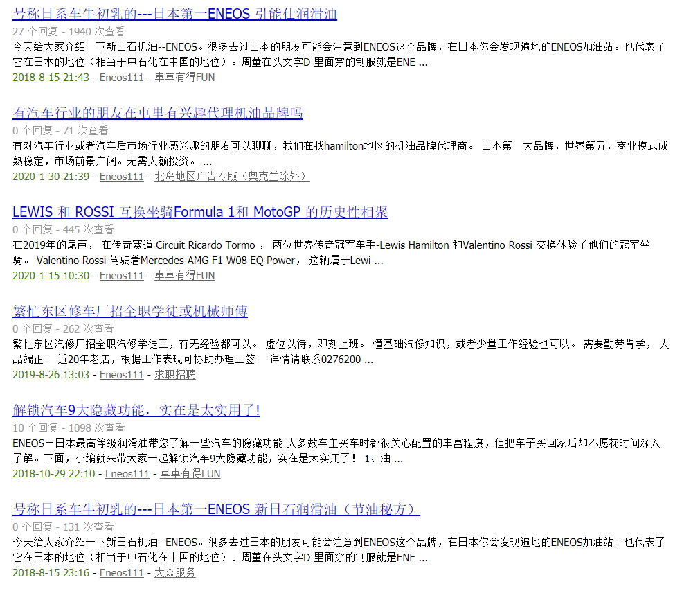Open Eneos111 author link dated 2019-8-26 13:03
This screenshot has height=591, width=700.
click(121, 375)
